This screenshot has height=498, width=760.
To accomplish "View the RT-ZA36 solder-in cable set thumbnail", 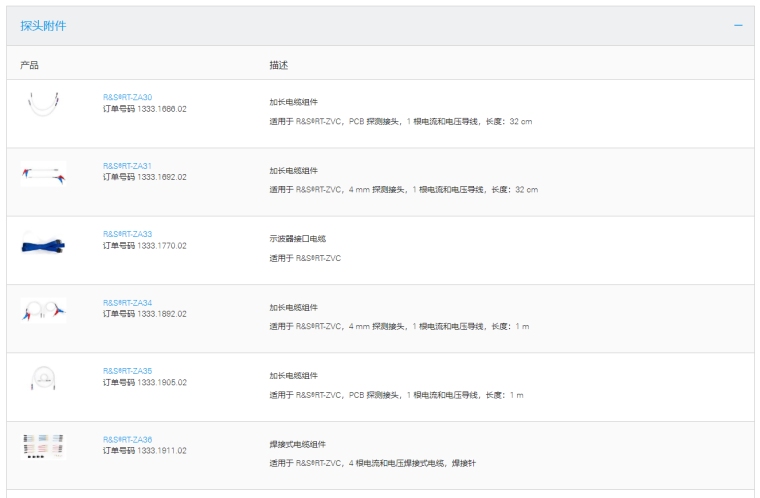I will click(43, 447).
